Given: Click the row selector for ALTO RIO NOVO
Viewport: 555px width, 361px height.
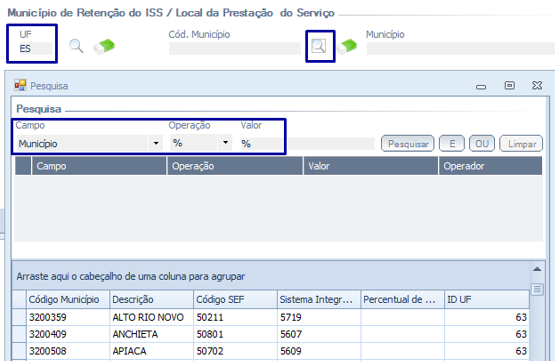Looking at the screenshot, I should tap(19, 317).
